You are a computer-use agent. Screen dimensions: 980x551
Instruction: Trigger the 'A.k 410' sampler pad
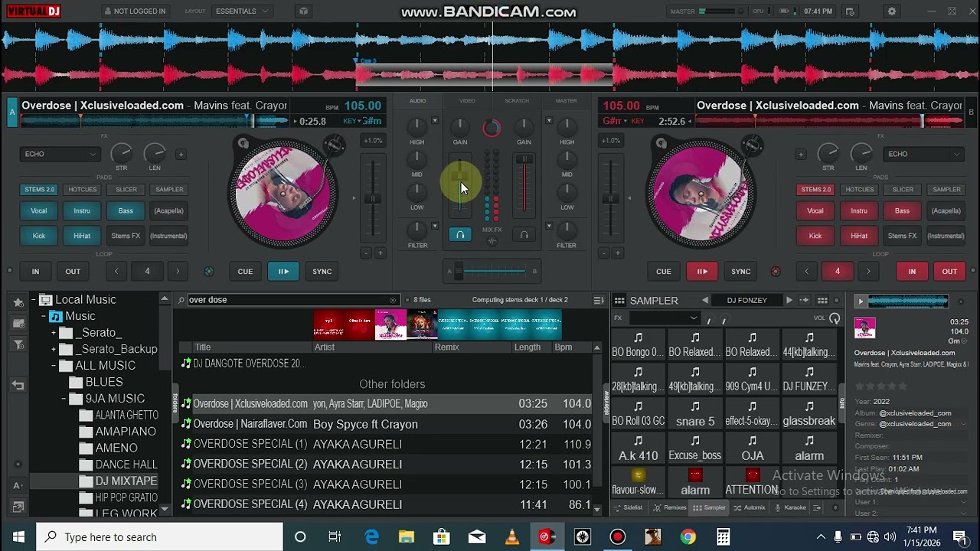(638, 448)
